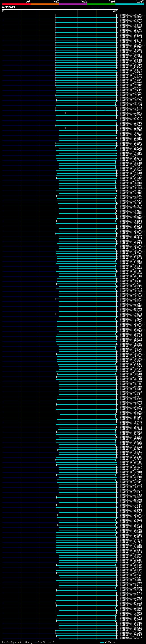Select the UniRef100_C8WCT5 label

tap(131, 156)
